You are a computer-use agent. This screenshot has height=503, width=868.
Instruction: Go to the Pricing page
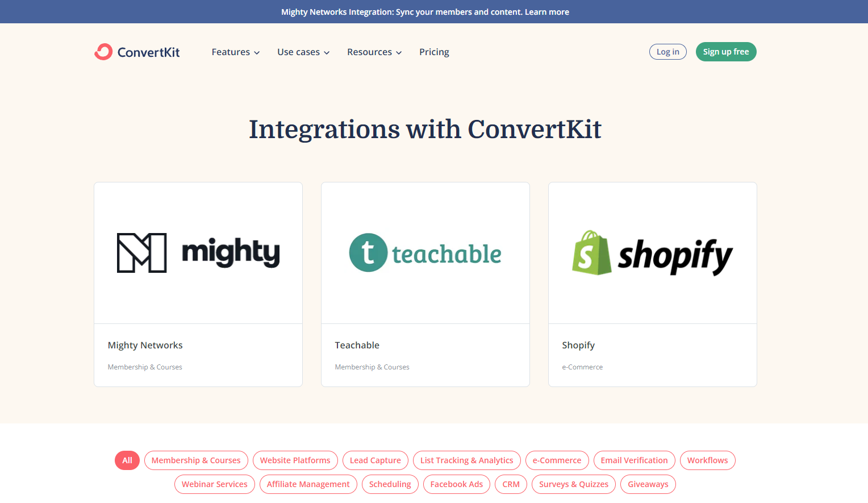point(434,52)
